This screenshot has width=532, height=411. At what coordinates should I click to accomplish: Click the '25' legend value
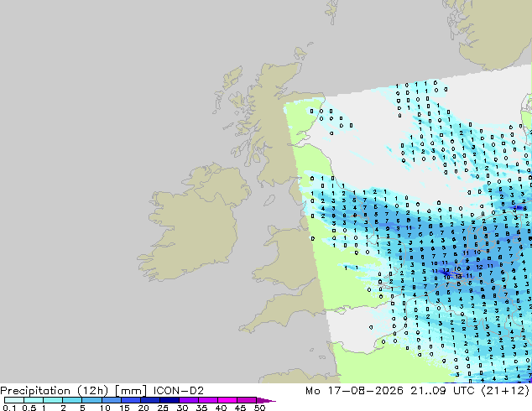coord(163,408)
